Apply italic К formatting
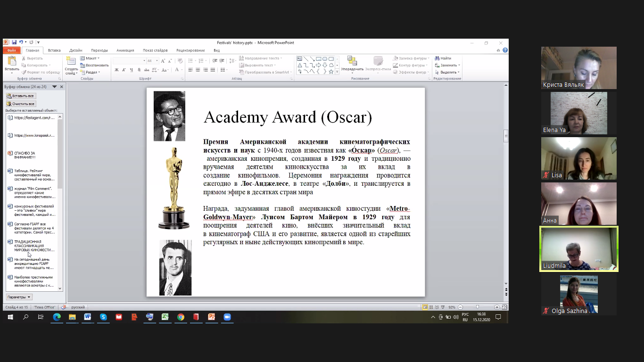The width and height of the screenshot is (644, 362). [124, 70]
